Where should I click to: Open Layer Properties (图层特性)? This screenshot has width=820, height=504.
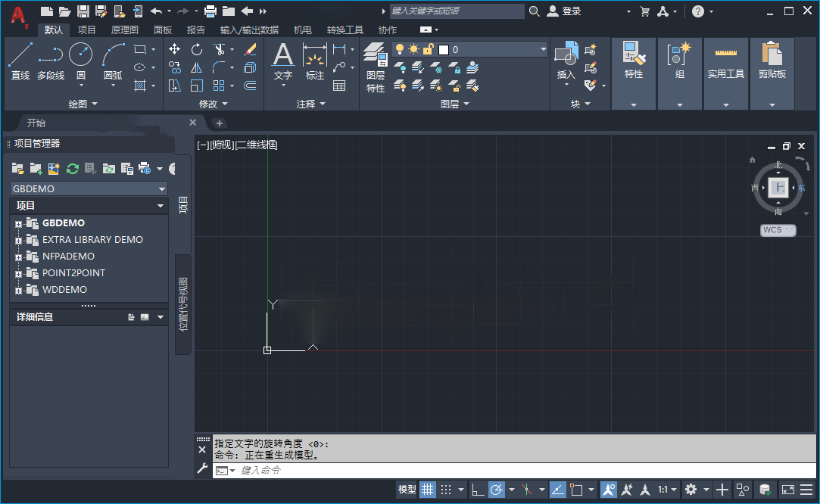[376, 68]
